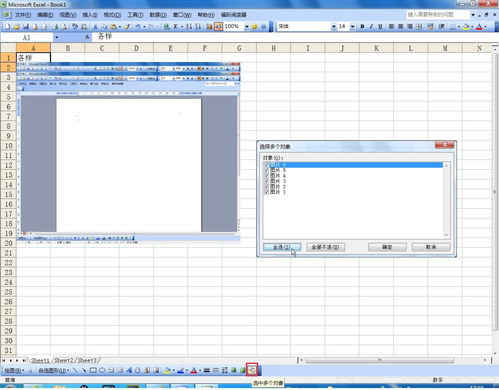Uncheck the 图片 5 checkbox
This screenshot has height=390, width=499.
point(266,170)
